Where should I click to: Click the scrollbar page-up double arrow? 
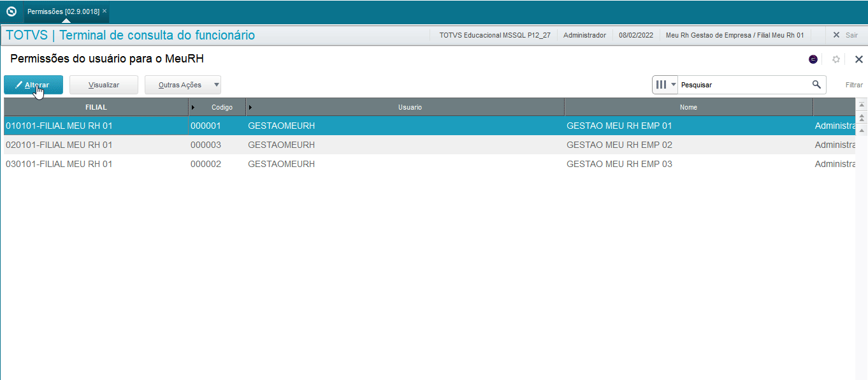[x=862, y=118]
